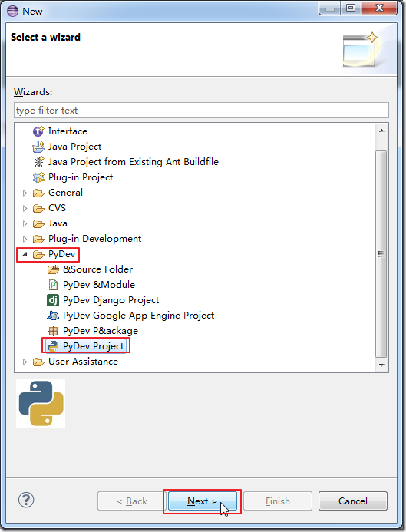
Task: Click the Java folder icon
Action: pos(38,223)
